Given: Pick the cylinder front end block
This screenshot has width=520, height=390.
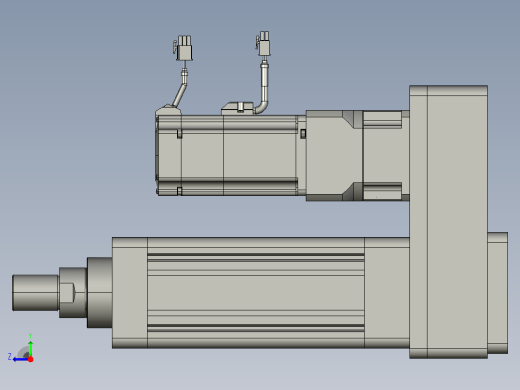Looking at the screenshot, I should click(x=130, y=293).
